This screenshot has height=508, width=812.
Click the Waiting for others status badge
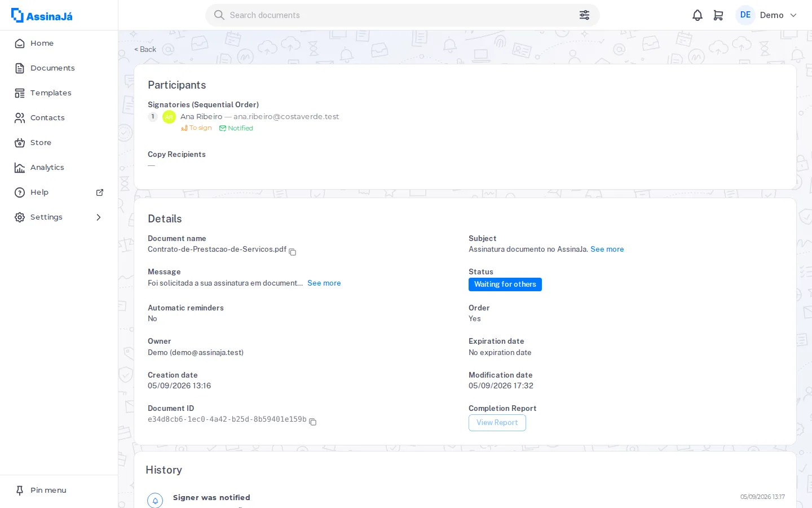pos(505,284)
